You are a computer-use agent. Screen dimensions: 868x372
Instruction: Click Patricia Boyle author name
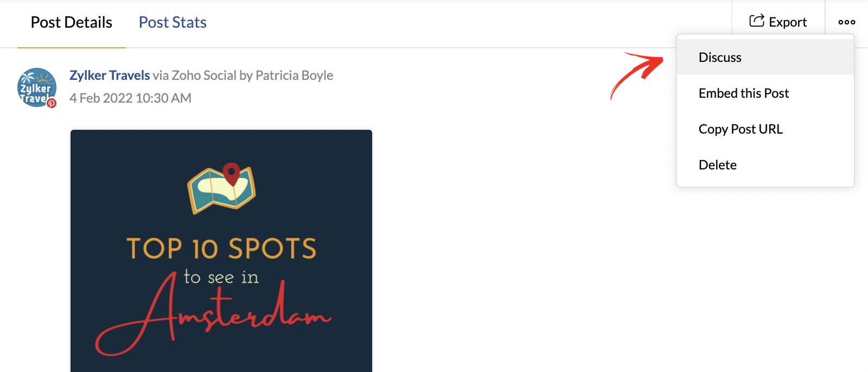(x=294, y=75)
